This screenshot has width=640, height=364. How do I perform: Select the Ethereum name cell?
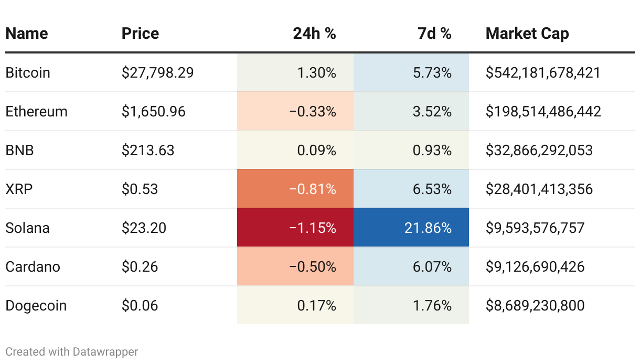[x=36, y=111]
